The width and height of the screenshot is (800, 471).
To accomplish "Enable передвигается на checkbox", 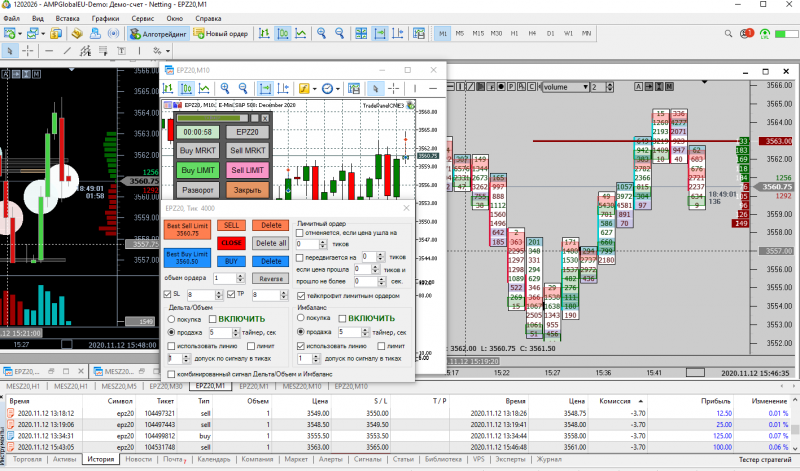I will pos(299,257).
